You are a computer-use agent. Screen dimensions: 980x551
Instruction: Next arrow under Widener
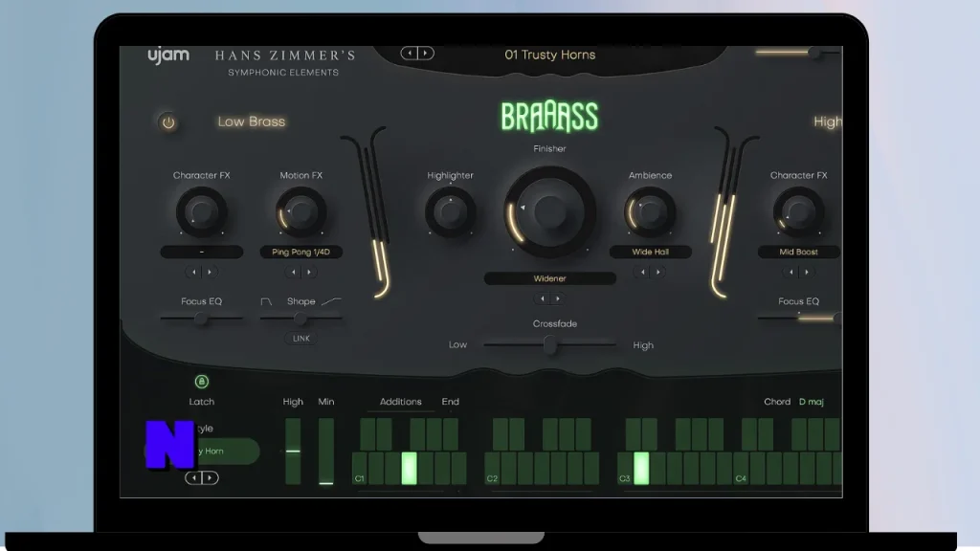[558, 298]
